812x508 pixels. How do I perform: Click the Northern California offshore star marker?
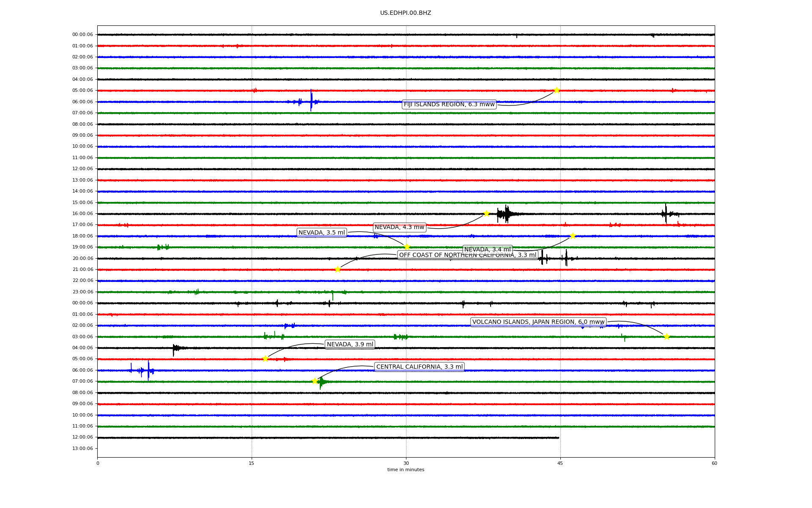pyautogui.click(x=337, y=269)
